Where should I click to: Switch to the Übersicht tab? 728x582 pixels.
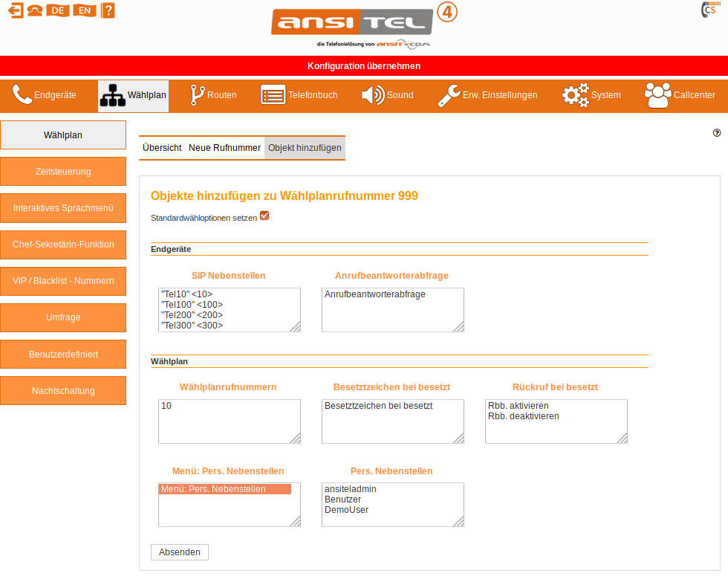click(162, 148)
